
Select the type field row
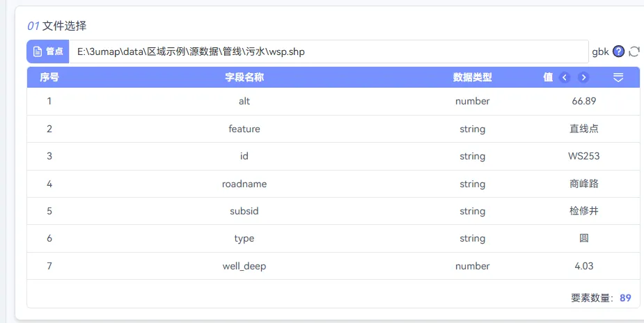333,239
